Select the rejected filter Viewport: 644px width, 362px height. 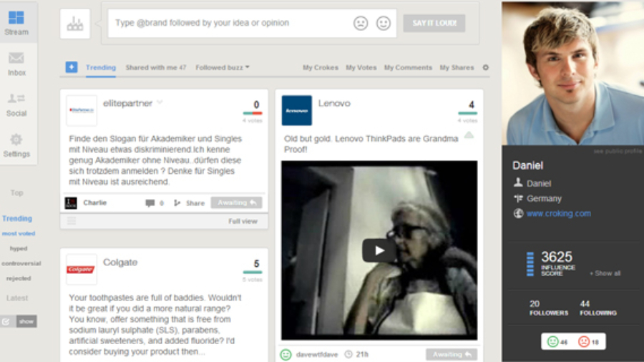point(19,278)
